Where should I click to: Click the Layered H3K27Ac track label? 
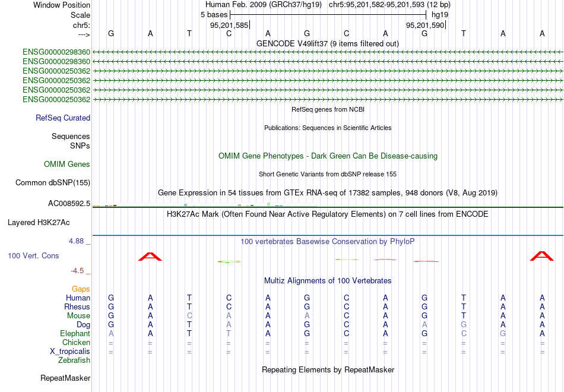[x=39, y=223]
